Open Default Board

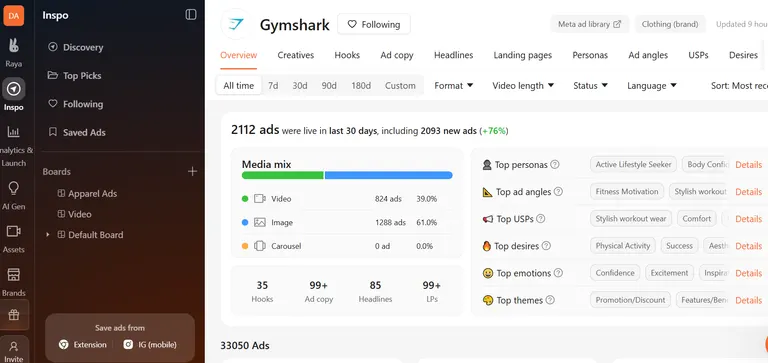pos(91,235)
